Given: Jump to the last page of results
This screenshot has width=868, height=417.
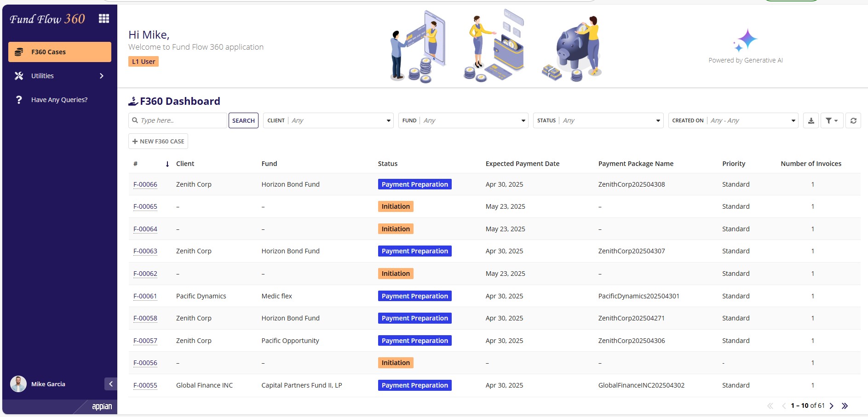Looking at the screenshot, I should [845, 406].
